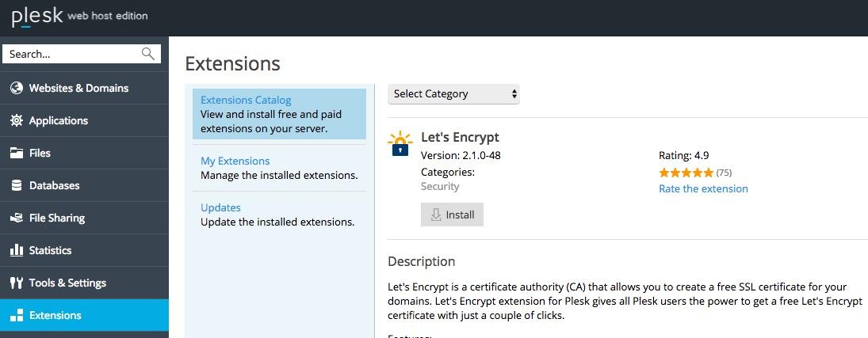This screenshot has width=868, height=338.
Task: Click the File Sharing hand icon
Action: click(17, 218)
